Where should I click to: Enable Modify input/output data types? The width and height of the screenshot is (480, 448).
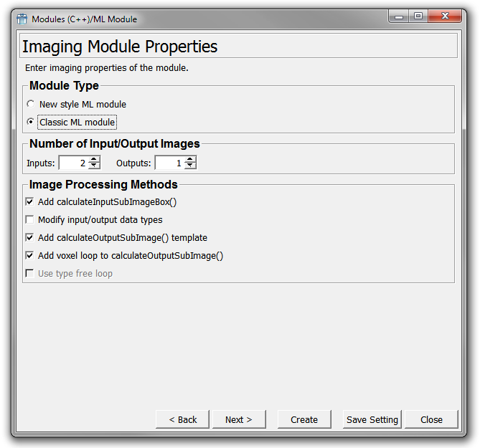[29, 220]
